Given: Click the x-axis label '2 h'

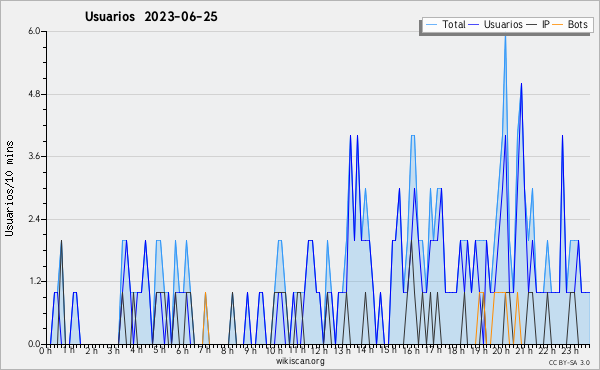Looking at the screenshot, I should pos(91,351).
